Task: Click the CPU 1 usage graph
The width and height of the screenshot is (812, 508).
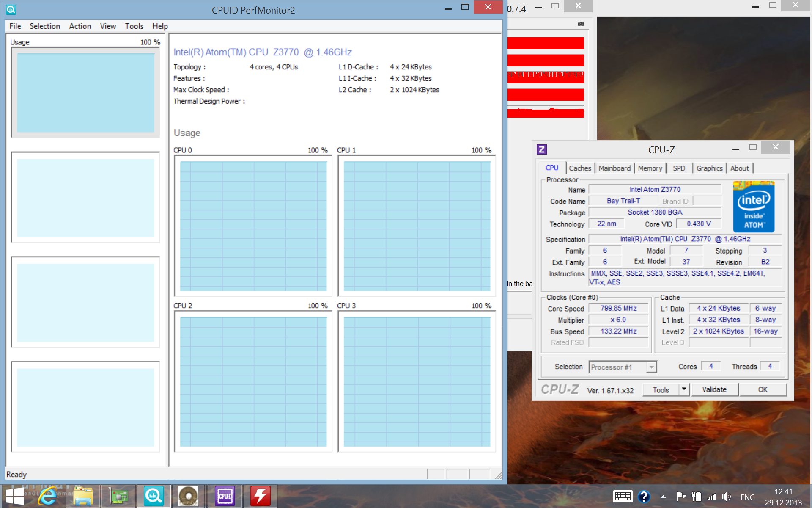Action: [417, 226]
